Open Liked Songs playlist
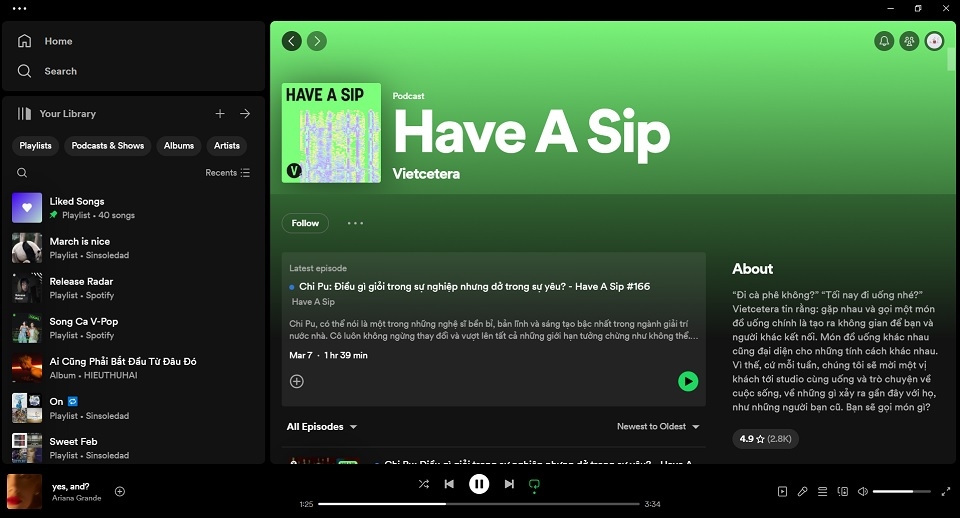 133,208
